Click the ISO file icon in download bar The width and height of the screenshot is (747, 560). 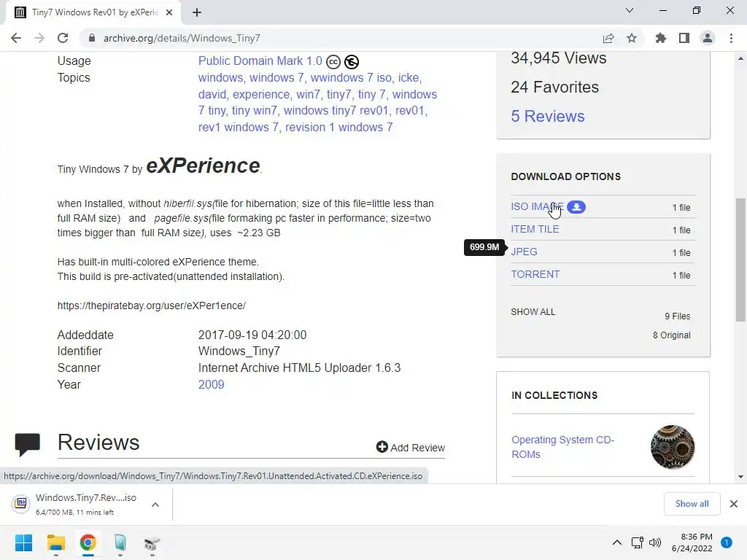(x=21, y=503)
